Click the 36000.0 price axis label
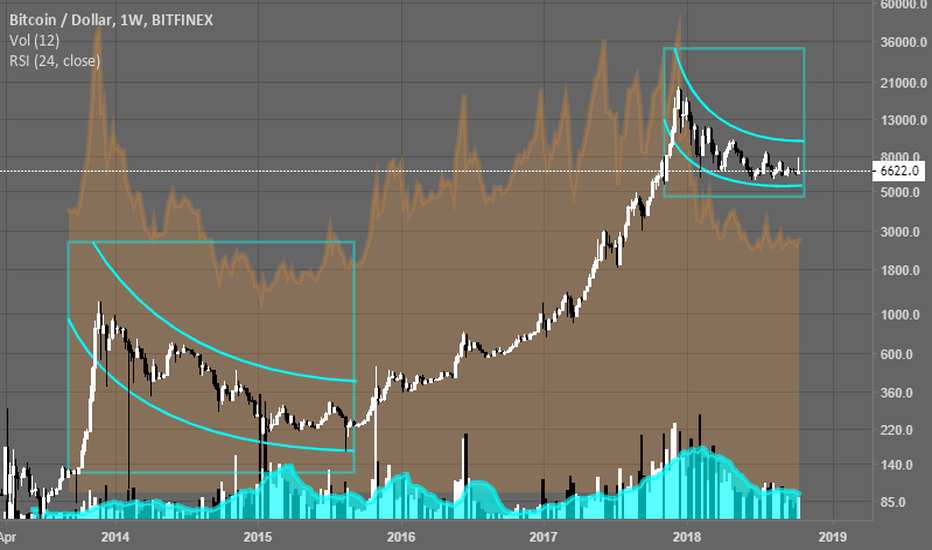 (903, 43)
